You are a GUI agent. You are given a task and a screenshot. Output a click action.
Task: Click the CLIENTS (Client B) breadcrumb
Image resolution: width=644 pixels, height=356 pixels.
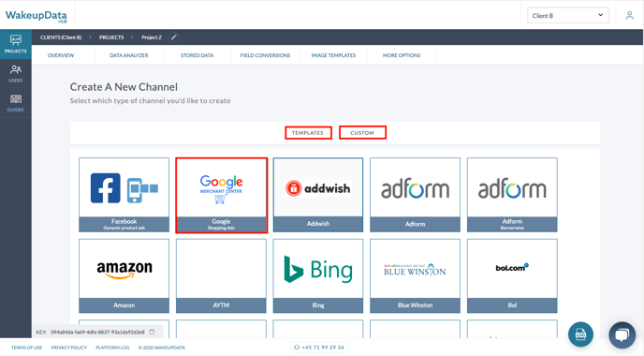(61, 37)
